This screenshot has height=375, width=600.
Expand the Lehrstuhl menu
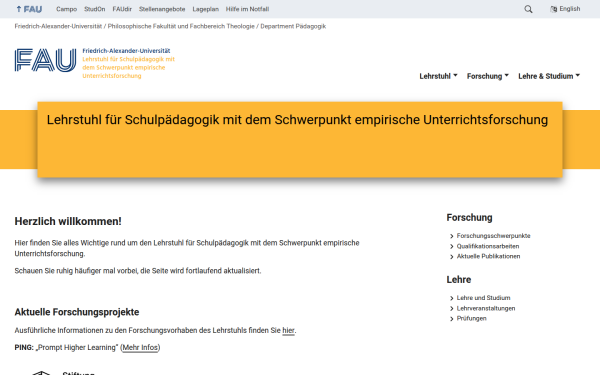[439, 76]
